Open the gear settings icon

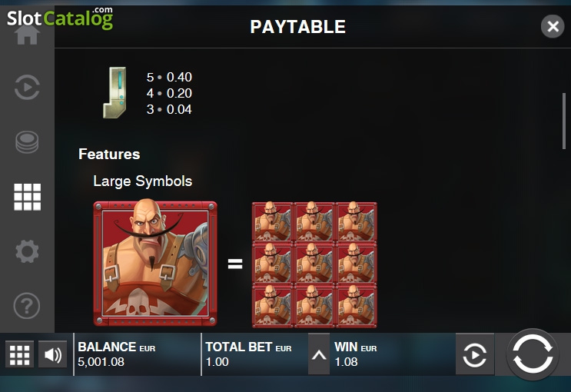click(27, 251)
